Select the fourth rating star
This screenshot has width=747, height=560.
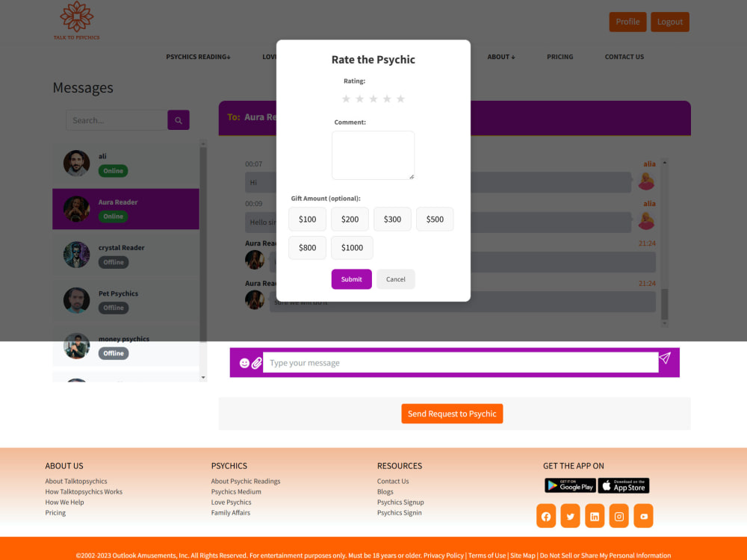[x=387, y=99]
